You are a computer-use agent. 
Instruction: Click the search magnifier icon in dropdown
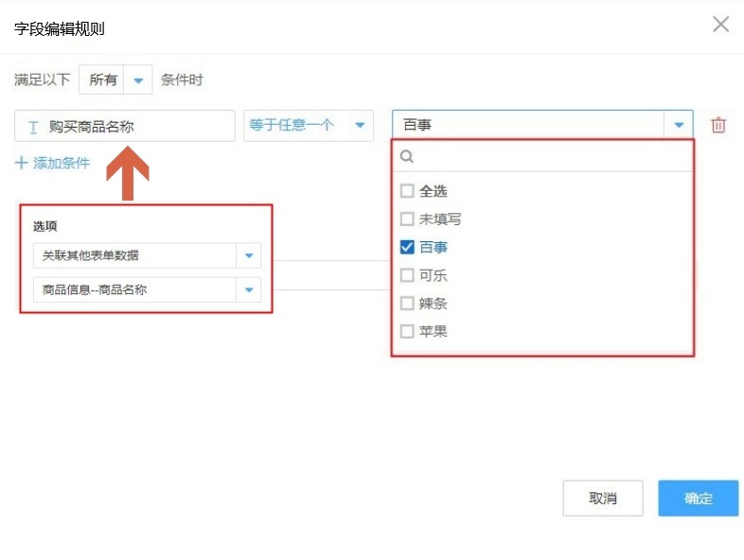coord(407,157)
